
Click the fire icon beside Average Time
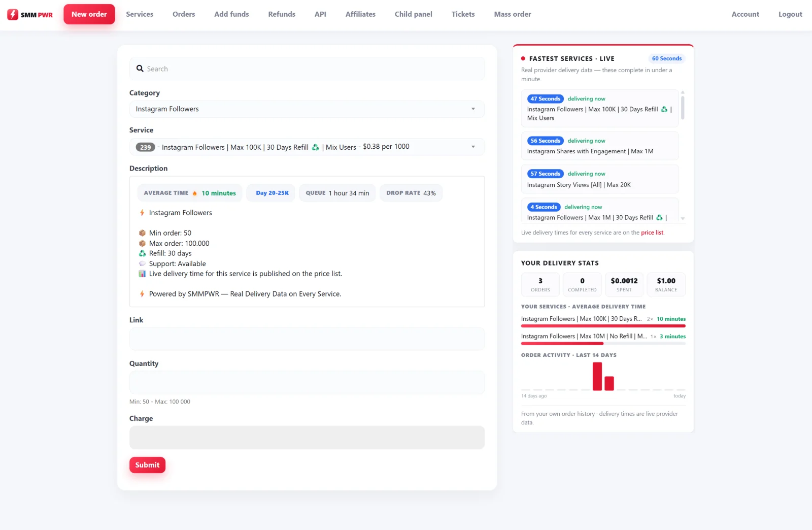click(x=195, y=193)
